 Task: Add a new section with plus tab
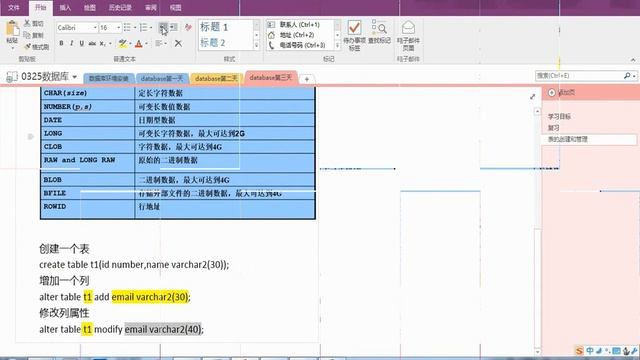coord(307,79)
